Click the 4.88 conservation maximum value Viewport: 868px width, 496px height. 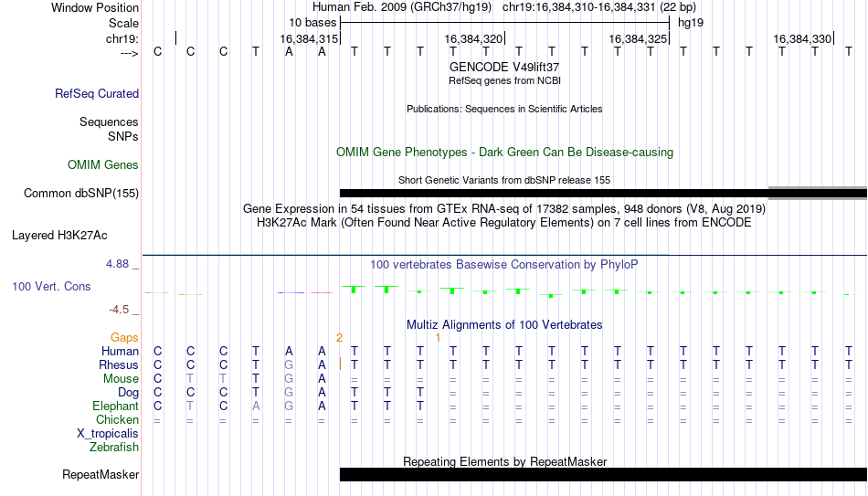tap(117, 264)
